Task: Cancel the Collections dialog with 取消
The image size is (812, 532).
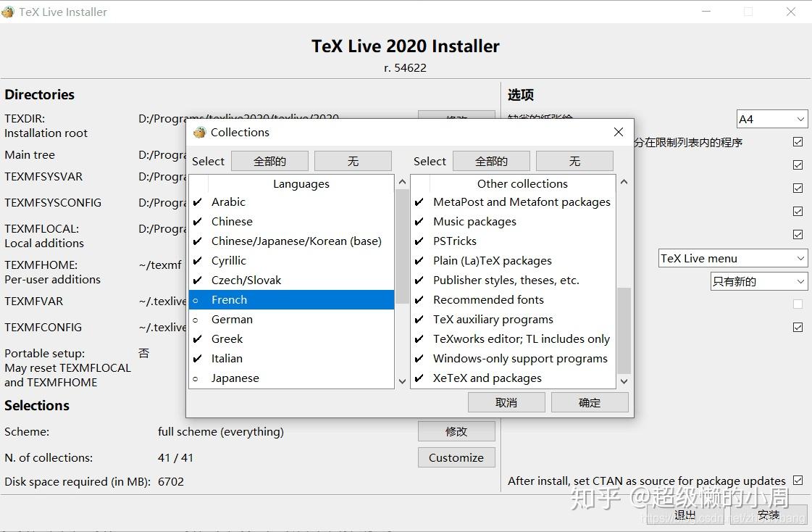Action: pos(506,402)
